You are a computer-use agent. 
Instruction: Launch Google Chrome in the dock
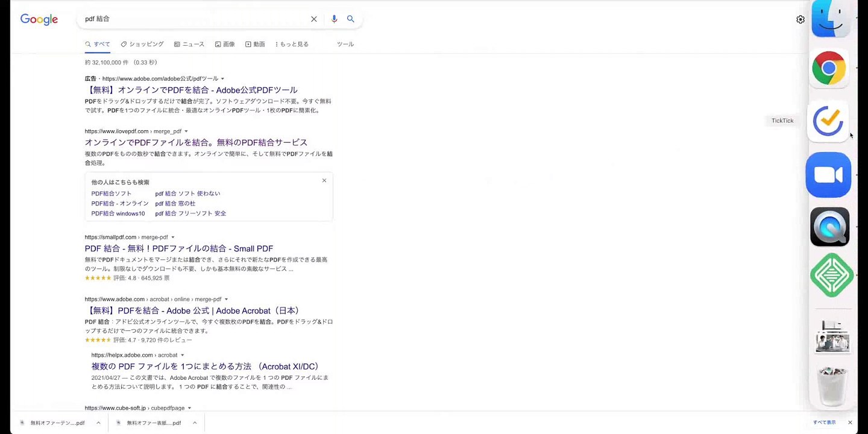829,68
